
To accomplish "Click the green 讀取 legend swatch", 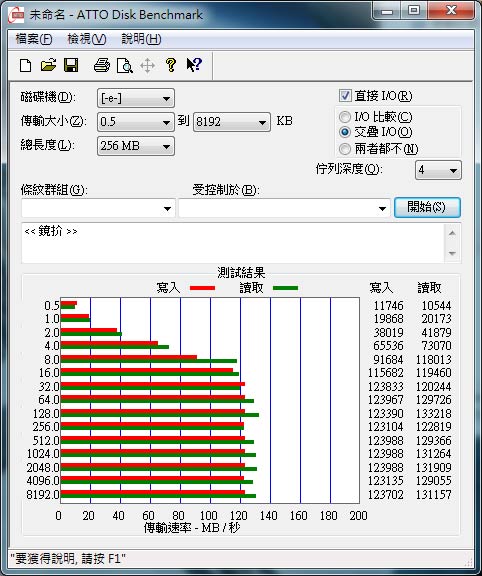I will 285,288.
